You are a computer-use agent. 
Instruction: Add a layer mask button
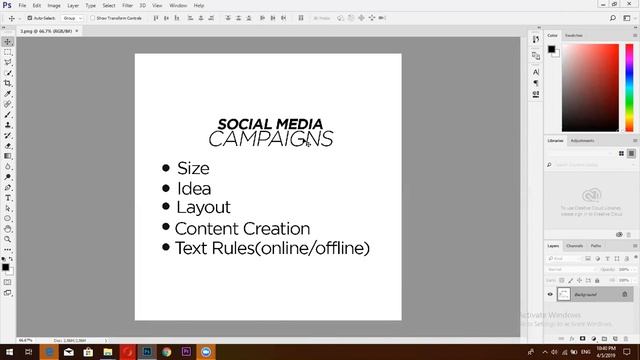click(582, 339)
